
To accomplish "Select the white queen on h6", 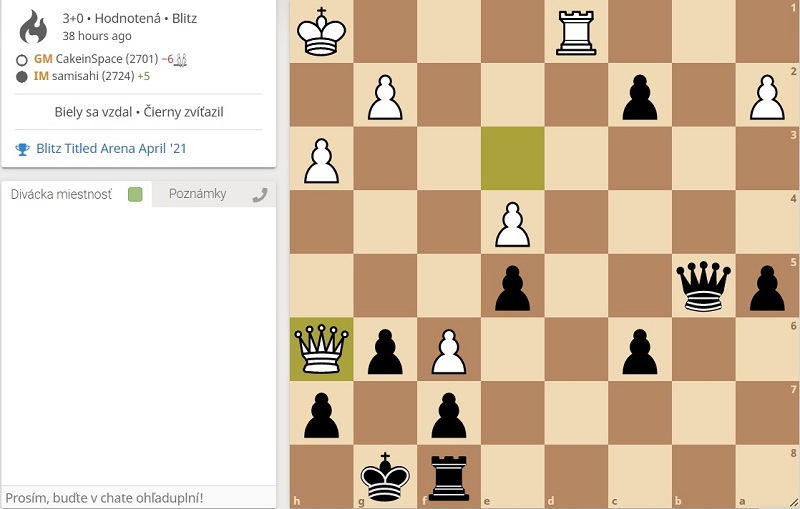I will coord(321,349).
